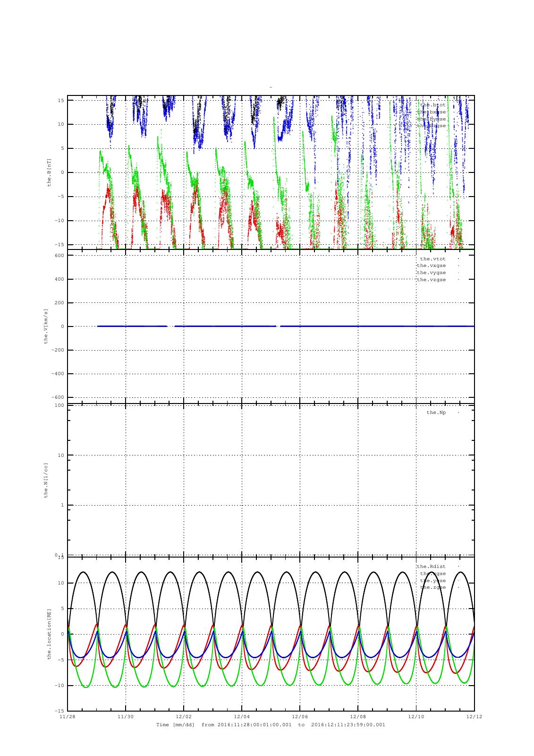The image size is (534, 756).
Task: Click the 0 tick on the.V[km/s] axis
Action: click(63, 326)
